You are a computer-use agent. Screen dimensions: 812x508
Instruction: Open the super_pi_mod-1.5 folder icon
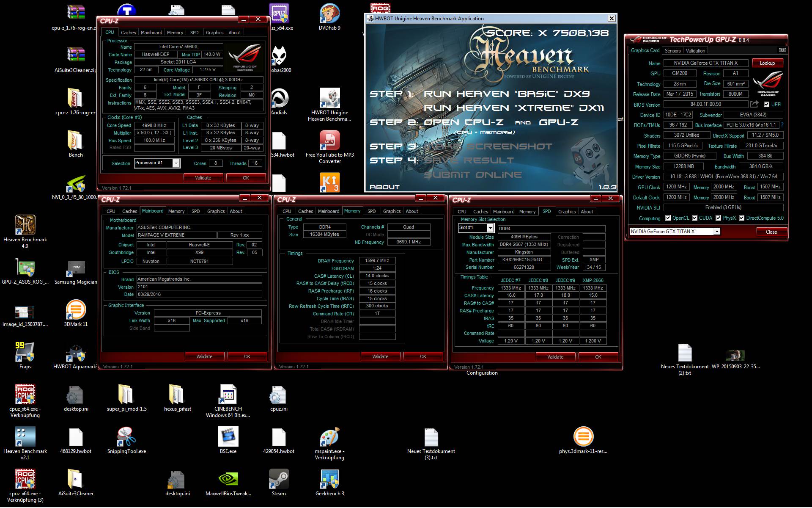point(126,395)
